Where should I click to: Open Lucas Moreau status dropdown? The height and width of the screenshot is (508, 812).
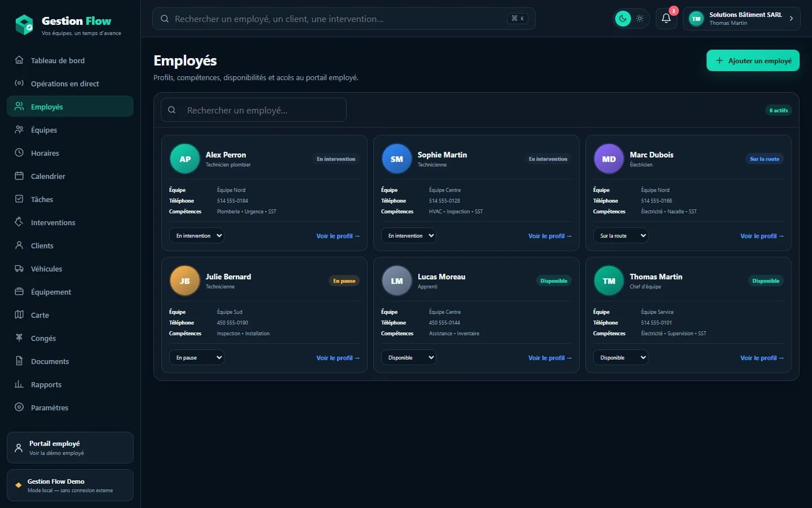pyautogui.click(x=409, y=357)
